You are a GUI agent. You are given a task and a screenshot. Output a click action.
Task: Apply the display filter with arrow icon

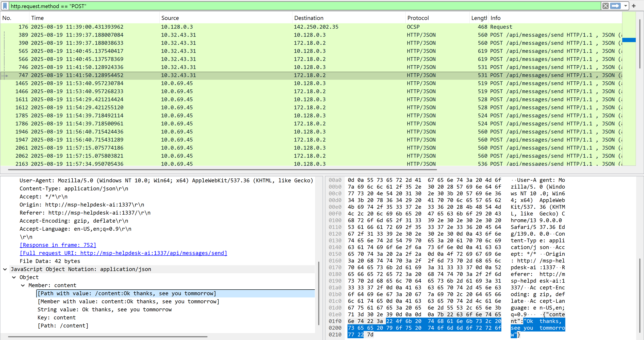(x=615, y=6)
